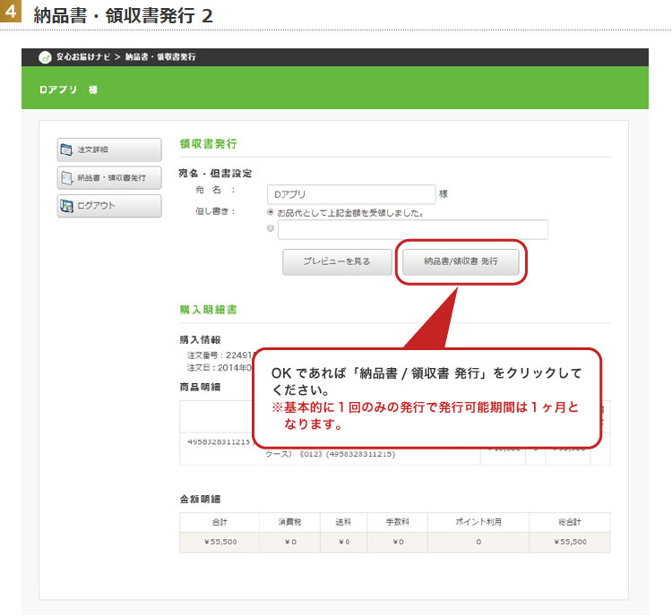Click the Dアプリ 様 name in green bar
Viewport: 672px width, 616px height.
coord(68,90)
